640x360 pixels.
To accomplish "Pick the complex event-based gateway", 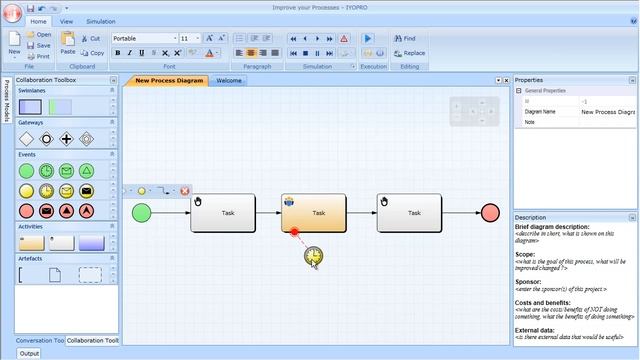I will [x=87, y=139].
